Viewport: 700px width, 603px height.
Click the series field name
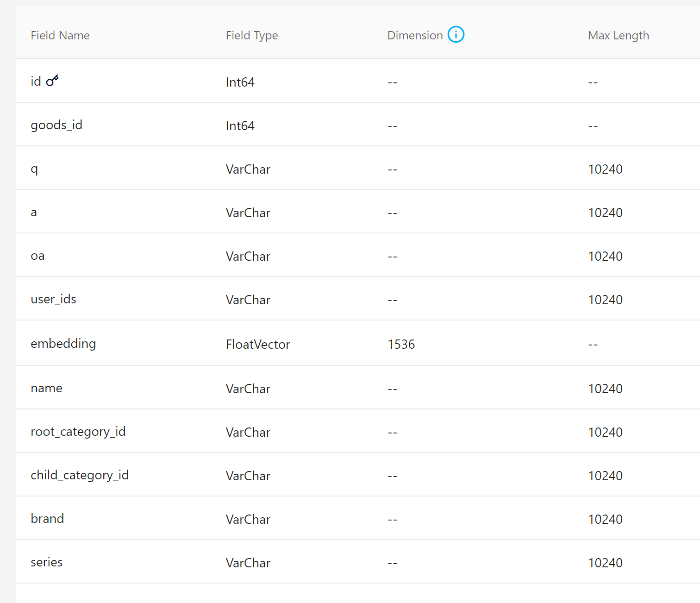click(x=46, y=562)
